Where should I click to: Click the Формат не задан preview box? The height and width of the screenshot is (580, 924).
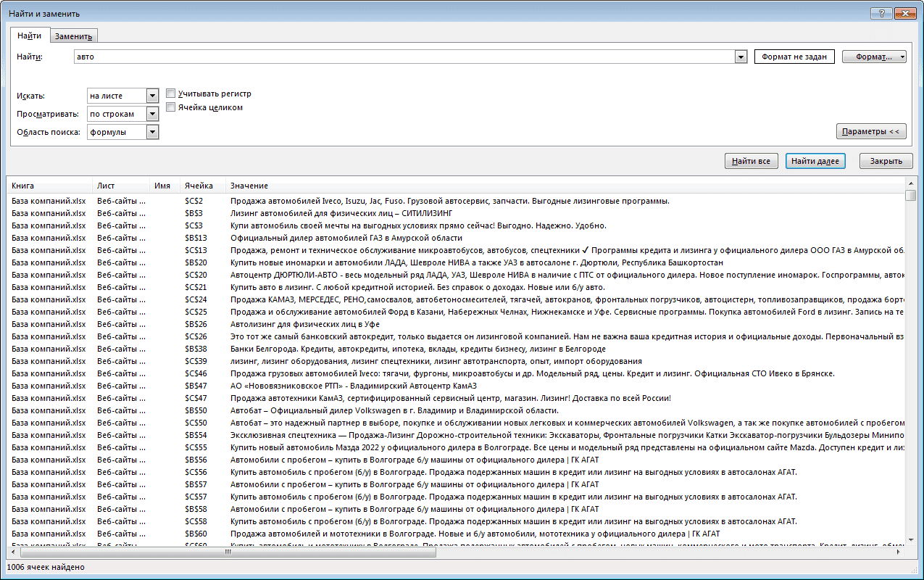[794, 57]
